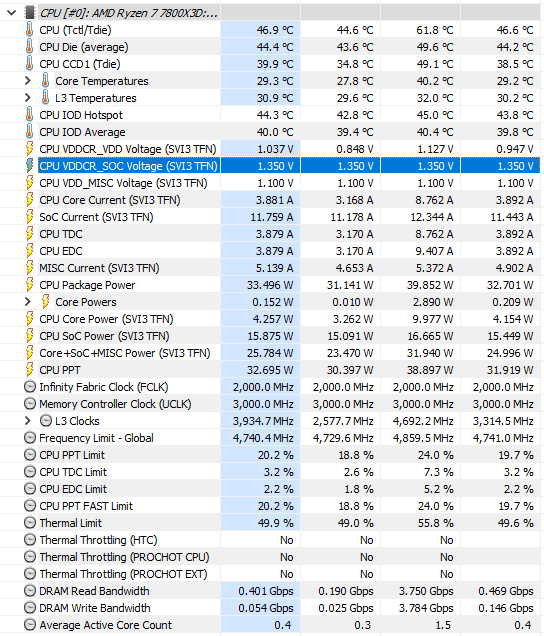The width and height of the screenshot is (544, 636).
Task: Click clock icon beside Infinity Fabric Clock
Action: tap(30, 387)
